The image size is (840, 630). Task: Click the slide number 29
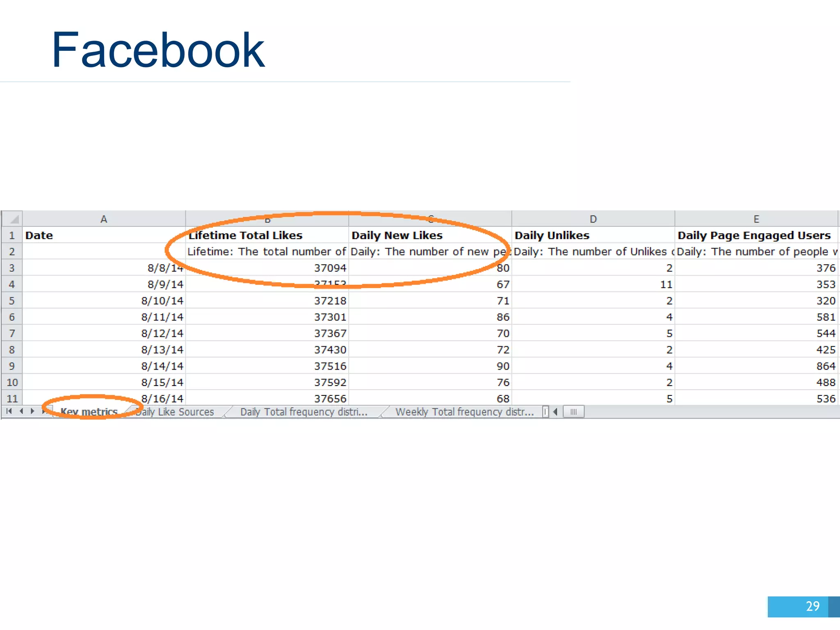813,606
